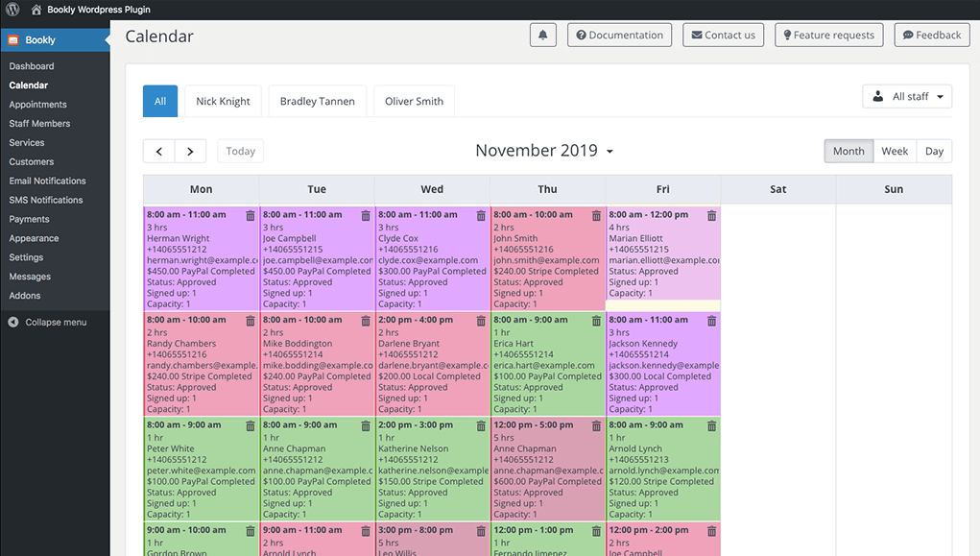
Task: Open the All staff dropdown
Action: pos(907,96)
